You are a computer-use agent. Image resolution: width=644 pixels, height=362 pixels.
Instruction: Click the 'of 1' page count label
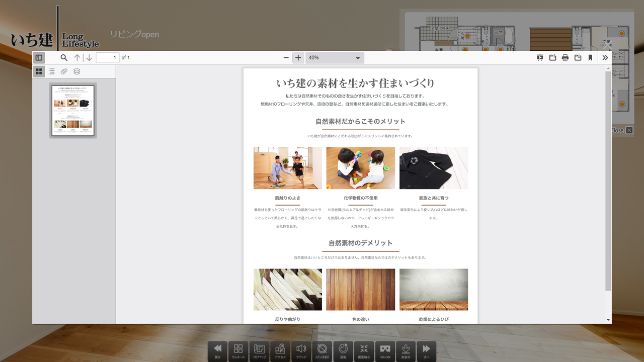click(x=126, y=58)
